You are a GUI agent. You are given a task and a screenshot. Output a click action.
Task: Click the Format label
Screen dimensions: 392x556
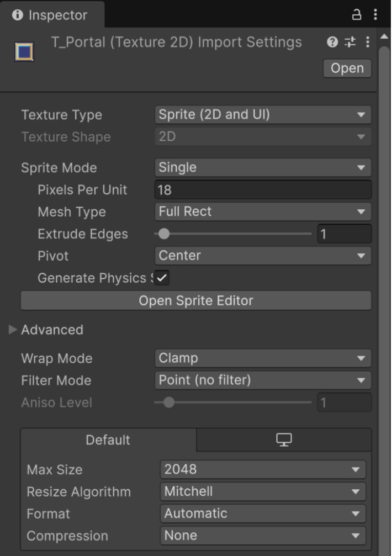coord(48,514)
